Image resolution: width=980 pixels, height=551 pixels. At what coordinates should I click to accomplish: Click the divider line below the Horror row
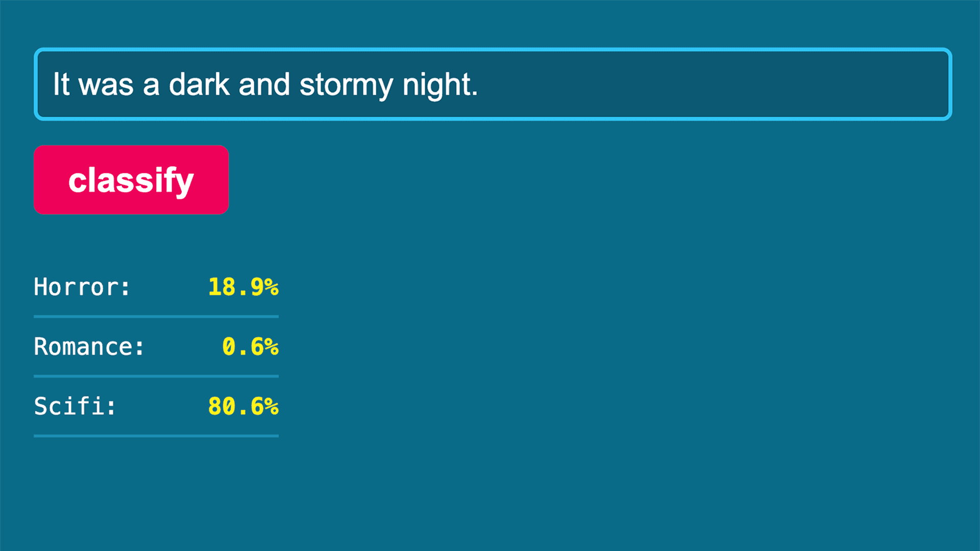tap(156, 316)
